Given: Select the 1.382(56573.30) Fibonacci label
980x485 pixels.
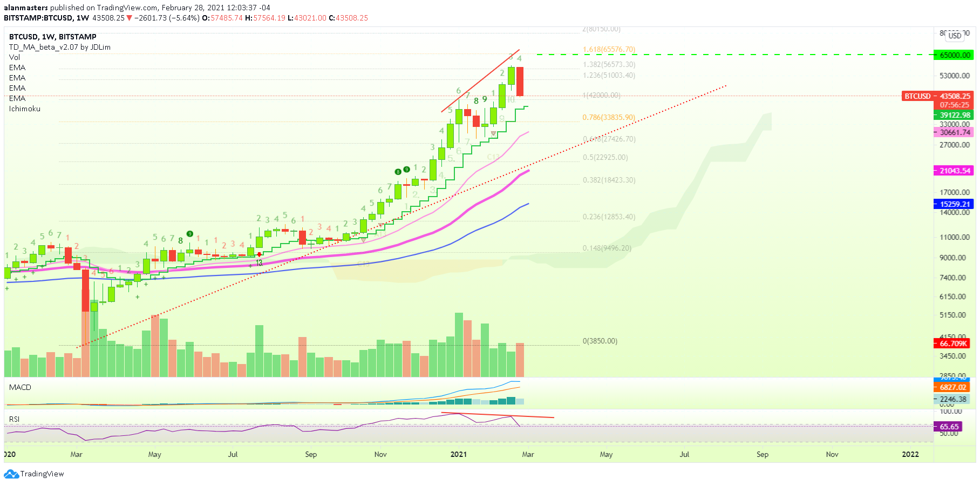Looking at the screenshot, I should tap(609, 64).
